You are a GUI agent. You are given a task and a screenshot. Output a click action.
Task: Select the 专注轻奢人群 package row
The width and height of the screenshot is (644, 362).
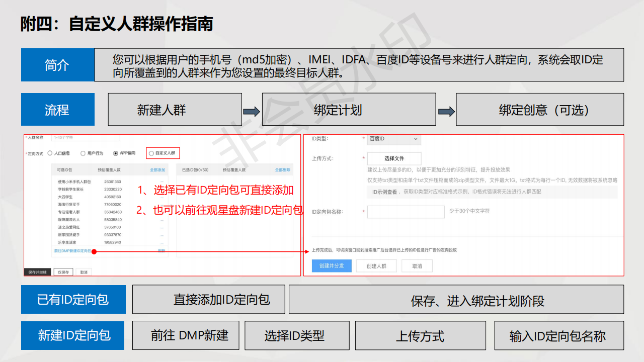(109, 212)
